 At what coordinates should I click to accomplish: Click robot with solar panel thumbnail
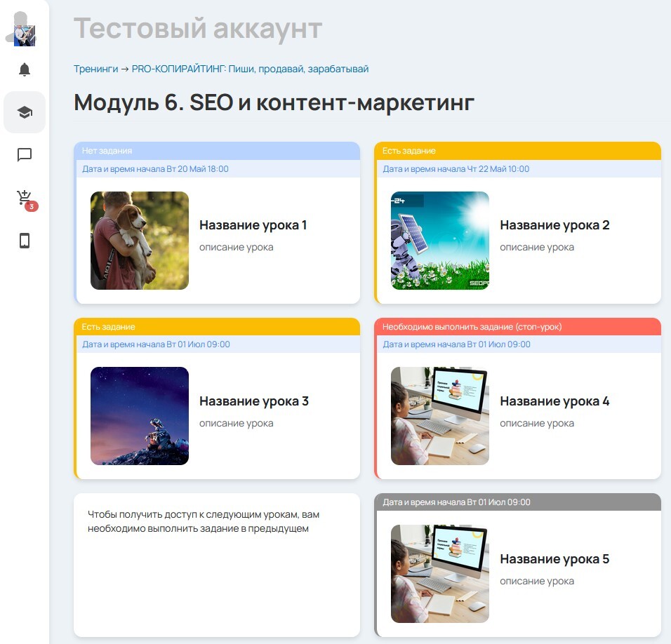tap(440, 241)
